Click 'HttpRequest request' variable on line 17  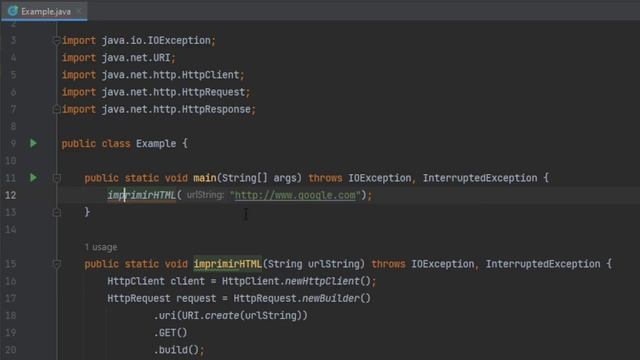click(162, 298)
